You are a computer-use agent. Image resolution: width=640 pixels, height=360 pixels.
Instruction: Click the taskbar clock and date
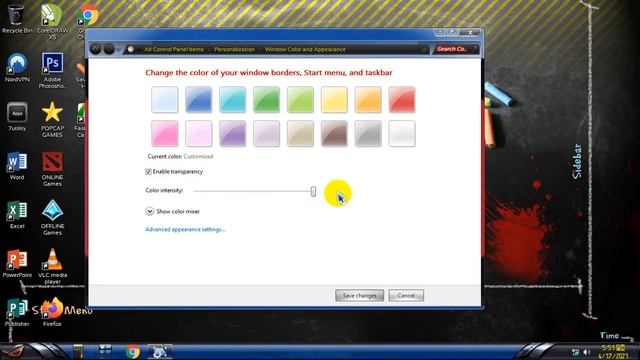point(613,352)
